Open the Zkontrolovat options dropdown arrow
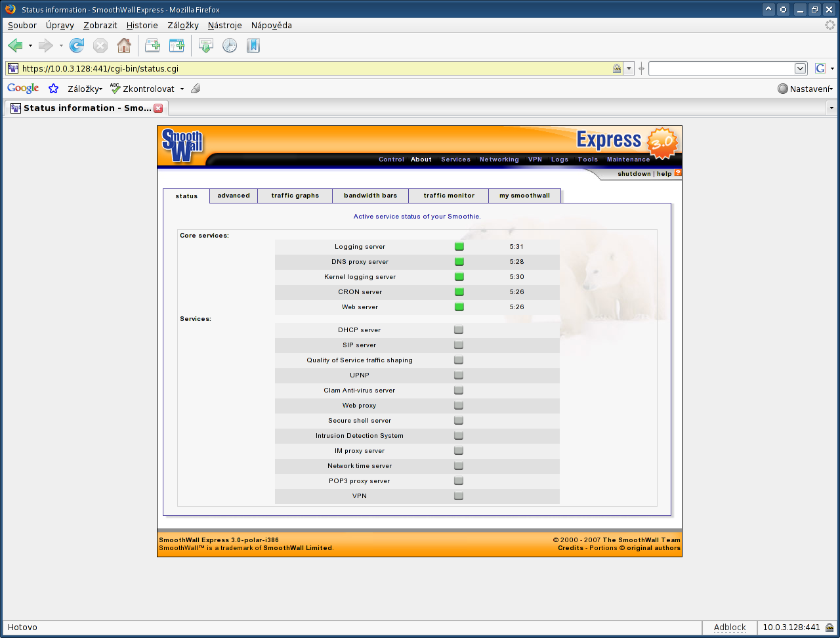The image size is (840, 638). (x=182, y=89)
